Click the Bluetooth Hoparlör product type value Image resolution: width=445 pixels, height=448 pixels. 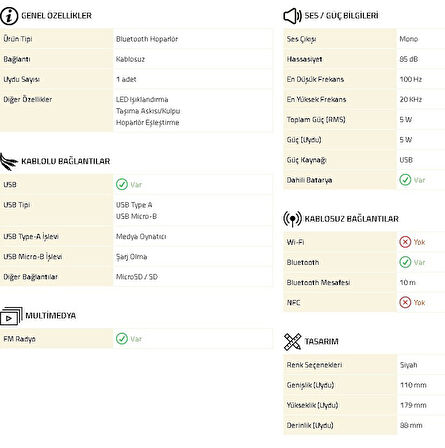pos(147,39)
